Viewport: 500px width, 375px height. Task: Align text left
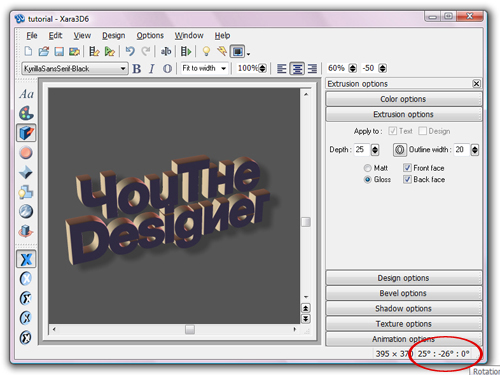(x=282, y=69)
